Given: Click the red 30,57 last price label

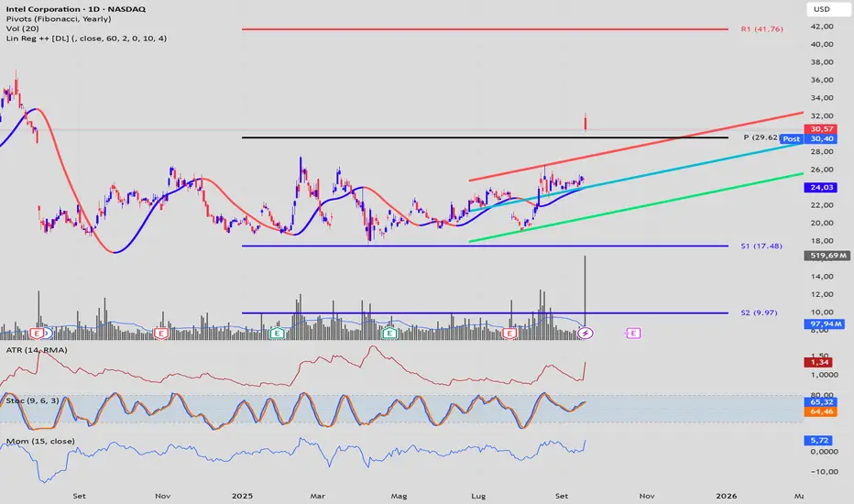Looking at the screenshot, I should coord(821,129).
